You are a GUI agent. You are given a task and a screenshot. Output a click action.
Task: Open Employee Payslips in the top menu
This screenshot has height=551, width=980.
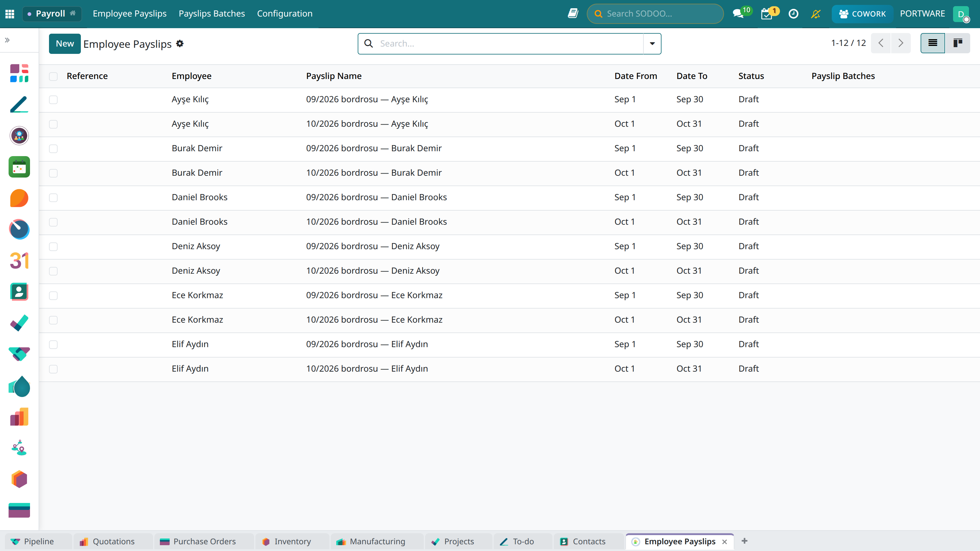point(130,14)
